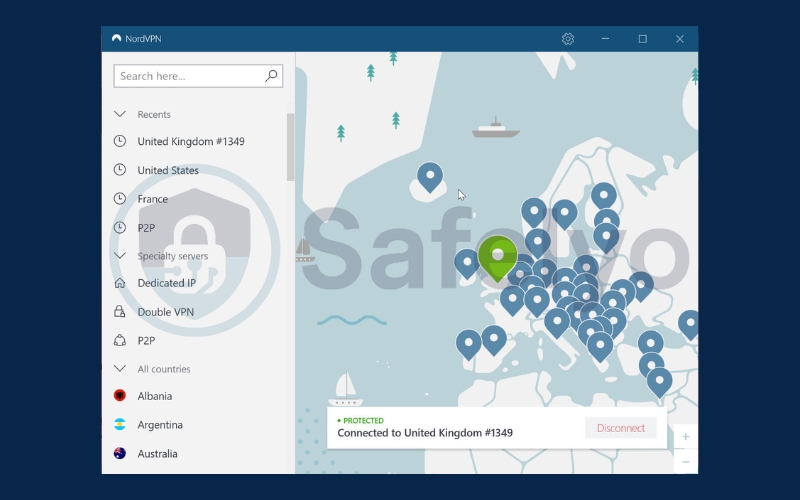Image resolution: width=800 pixels, height=500 pixels.
Task: Focus the Search here input field
Action: [x=198, y=76]
